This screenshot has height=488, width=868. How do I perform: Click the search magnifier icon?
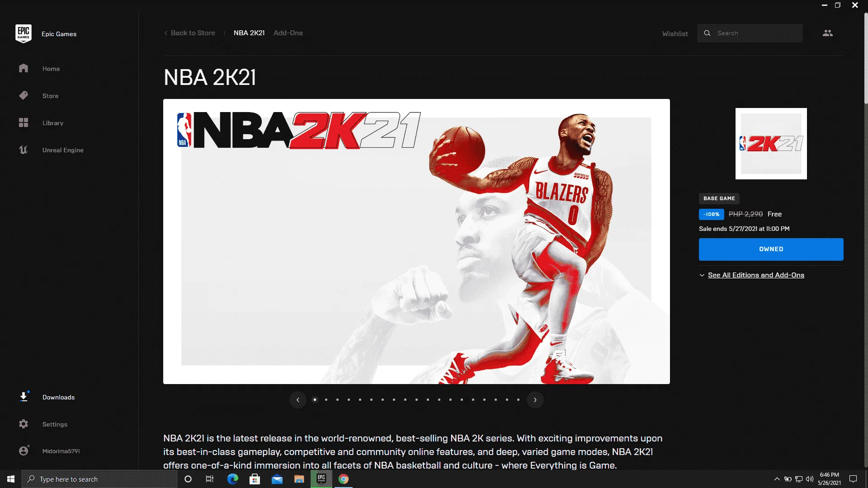[708, 33]
